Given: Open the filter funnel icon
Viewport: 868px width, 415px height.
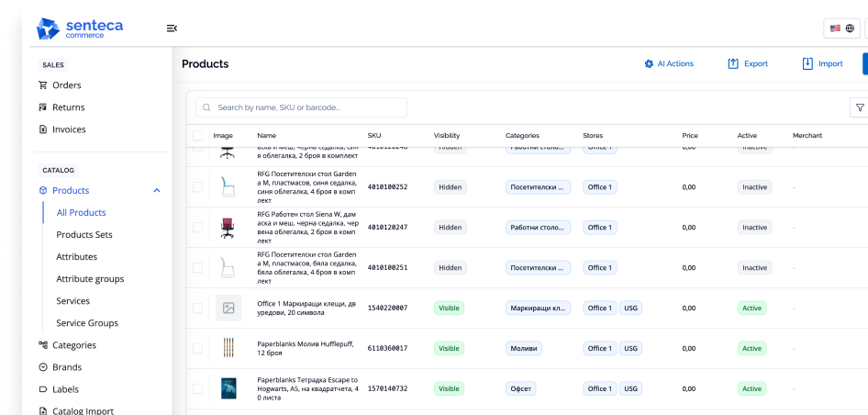Looking at the screenshot, I should [x=860, y=107].
